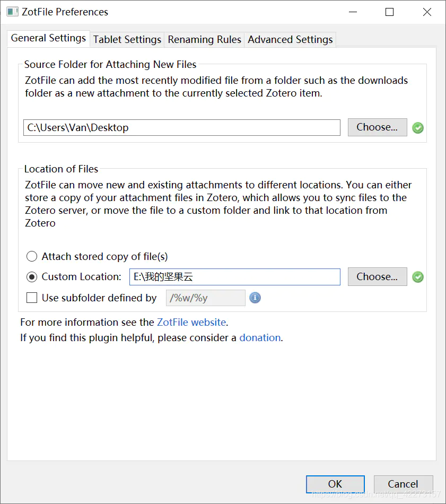Image resolution: width=446 pixels, height=504 pixels.
Task: Click the /%w/%y subfolder pattern field
Action: (206, 298)
